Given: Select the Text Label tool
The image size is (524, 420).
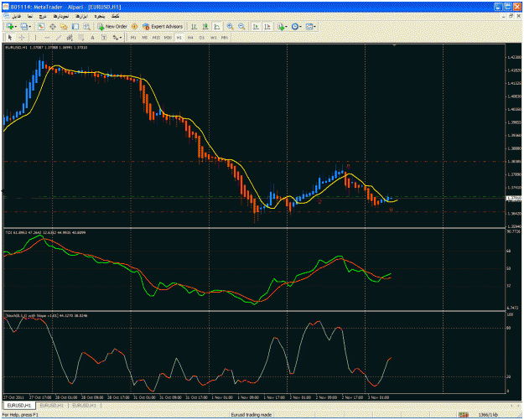Looking at the screenshot, I should point(104,38).
